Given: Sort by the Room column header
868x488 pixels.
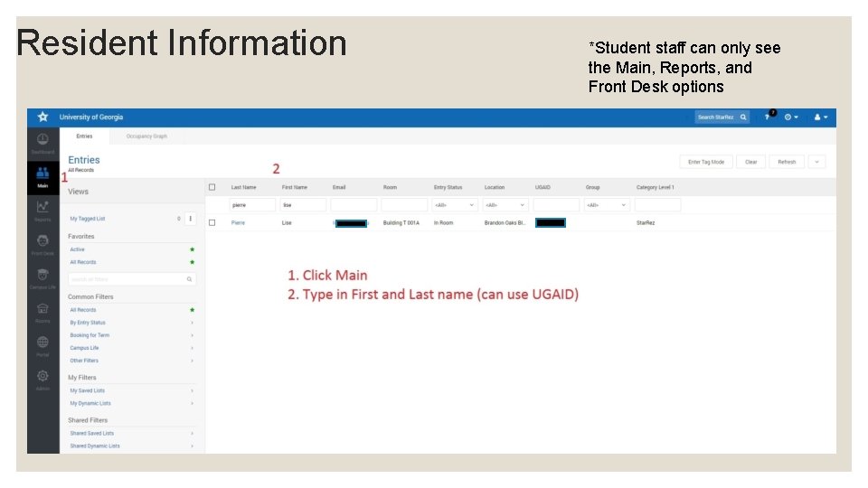Looking at the screenshot, I should point(390,187).
